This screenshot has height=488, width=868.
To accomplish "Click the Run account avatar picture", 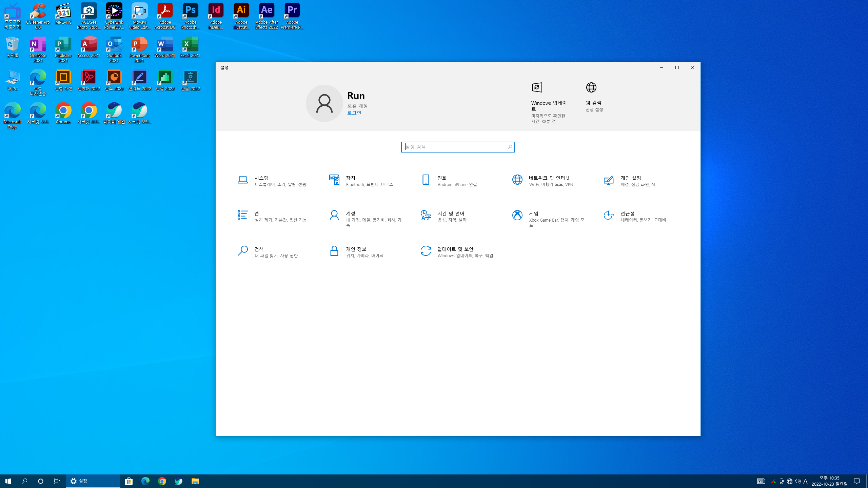I will tap(324, 103).
